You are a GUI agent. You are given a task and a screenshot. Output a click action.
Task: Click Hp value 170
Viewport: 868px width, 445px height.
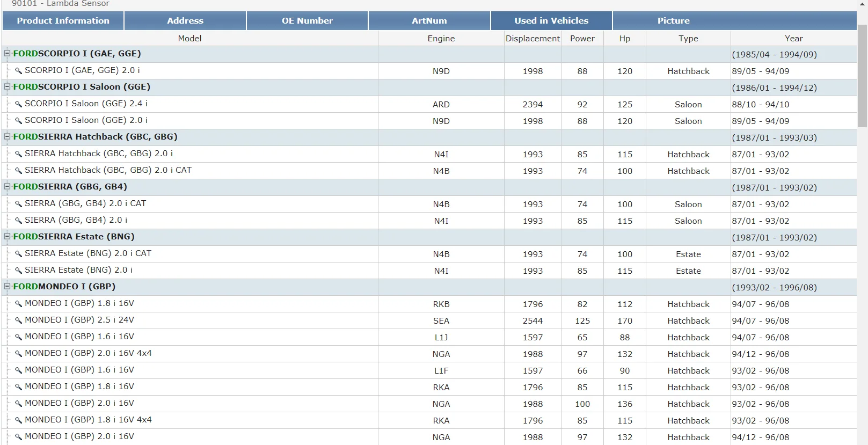coord(625,321)
